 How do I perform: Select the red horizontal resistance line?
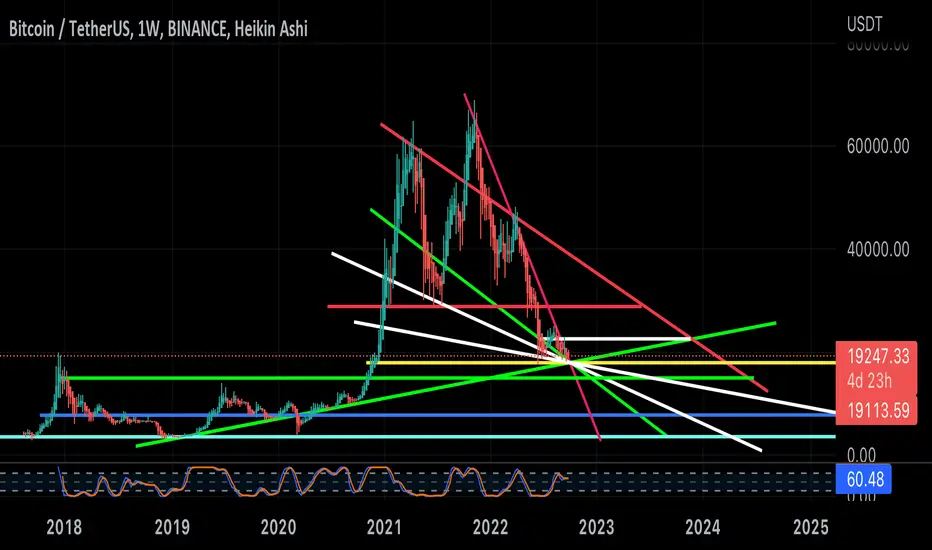tap(484, 306)
